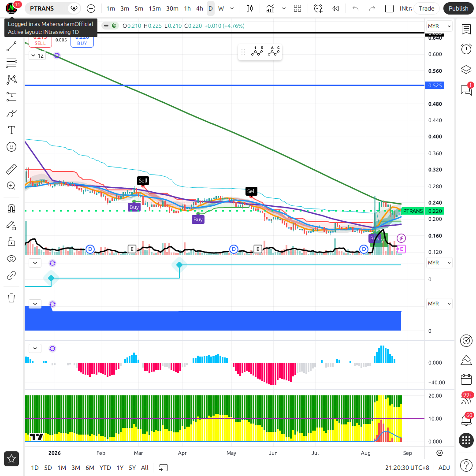476x476 pixels.
Task: Open the help center question icon
Action: coord(466,465)
